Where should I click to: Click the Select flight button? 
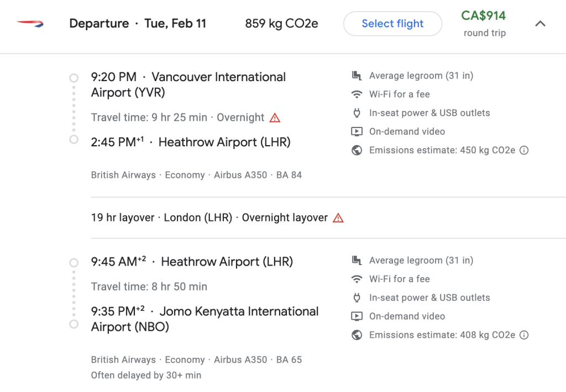[392, 24]
